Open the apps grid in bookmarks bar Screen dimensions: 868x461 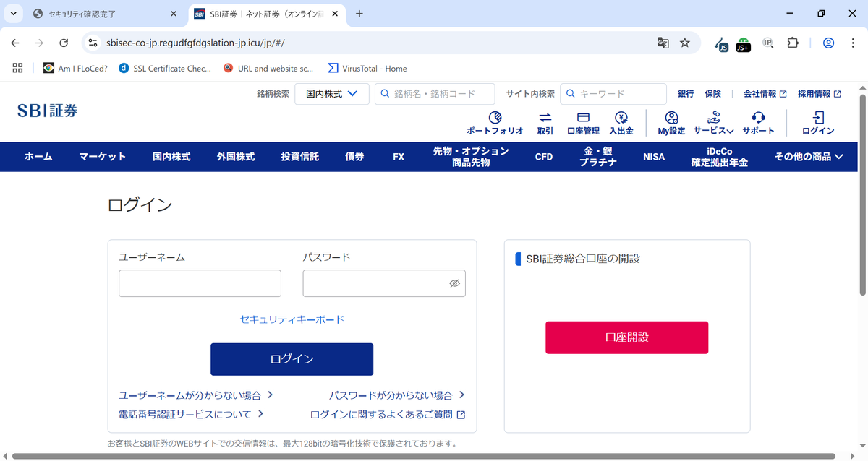(18, 68)
